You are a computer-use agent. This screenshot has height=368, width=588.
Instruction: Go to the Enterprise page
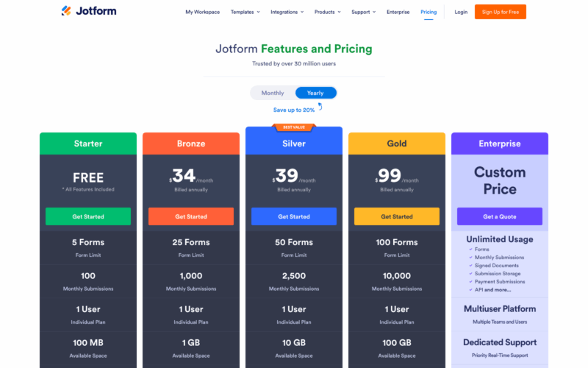tap(398, 12)
